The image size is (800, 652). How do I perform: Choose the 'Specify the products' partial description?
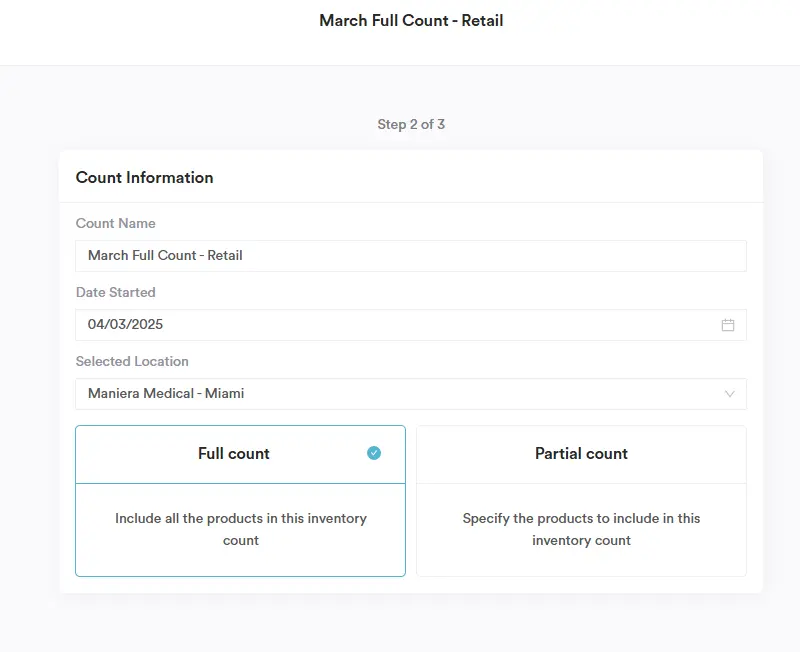(581, 518)
